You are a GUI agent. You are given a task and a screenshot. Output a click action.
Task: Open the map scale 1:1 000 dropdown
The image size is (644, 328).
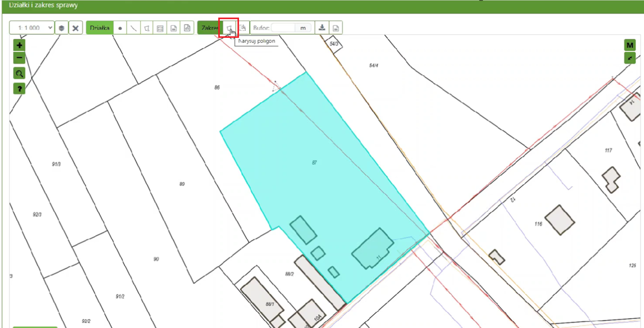(32, 28)
